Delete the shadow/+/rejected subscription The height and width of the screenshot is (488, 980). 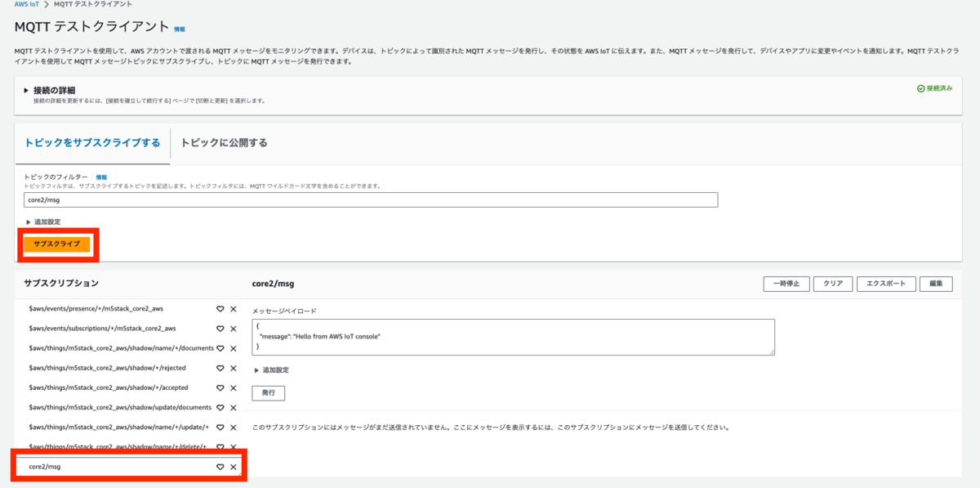[234, 368]
